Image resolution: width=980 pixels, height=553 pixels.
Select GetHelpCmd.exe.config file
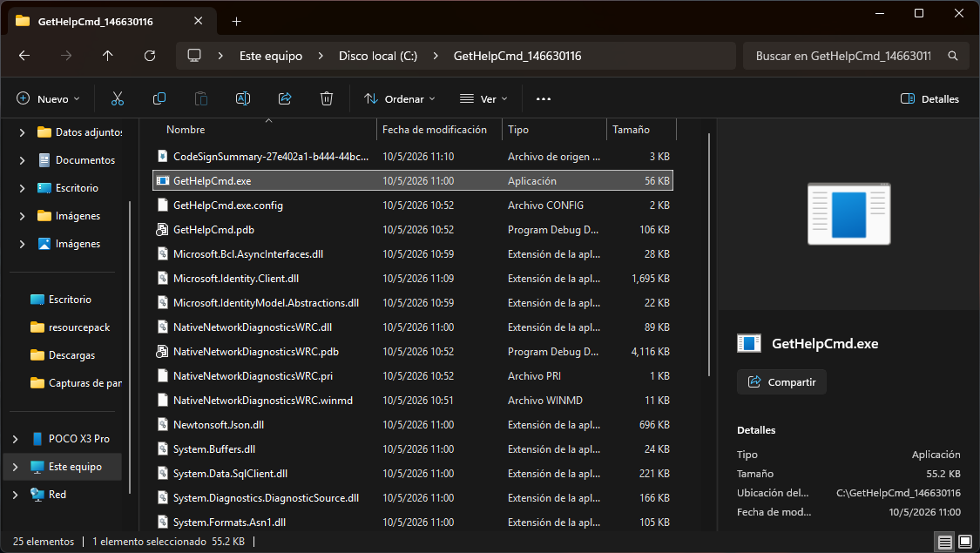(x=413, y=205)
